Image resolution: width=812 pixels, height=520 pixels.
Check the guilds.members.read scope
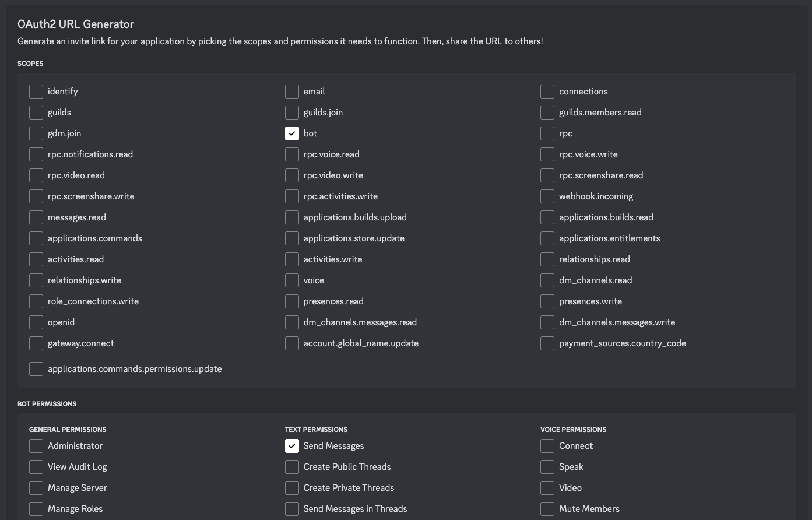(547, 113)
